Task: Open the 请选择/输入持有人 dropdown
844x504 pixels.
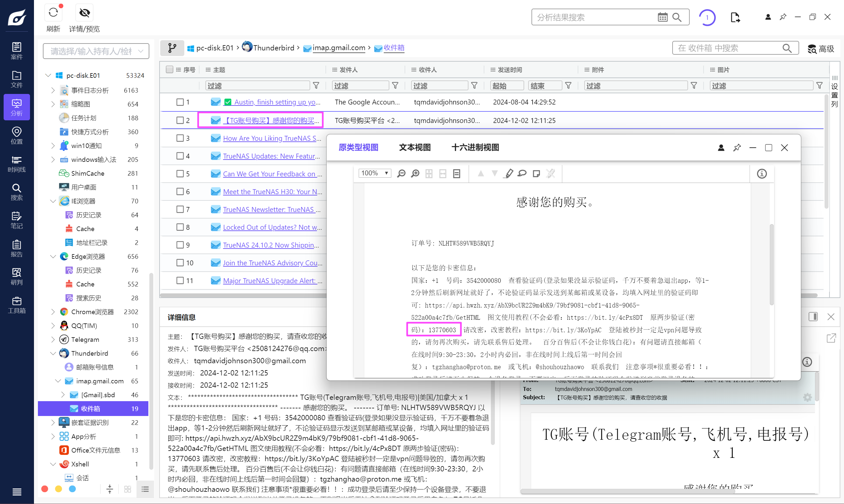Action: [x=96, y=51]
